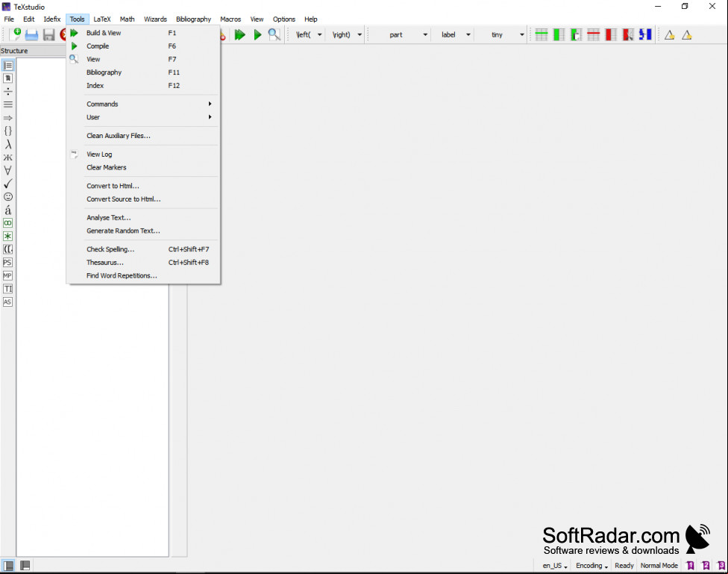Open the curly braces delimiters panel icon
Viewport: 728px width, 574px height.
[8, 131]
